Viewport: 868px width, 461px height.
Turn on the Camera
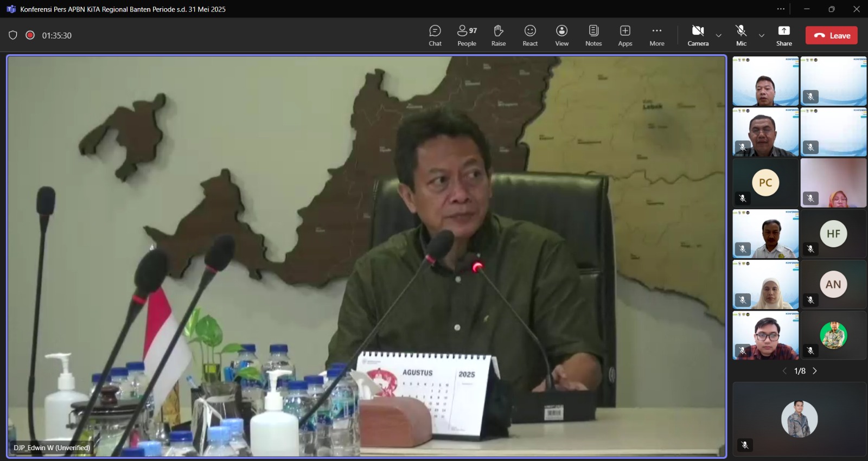[x=698, y=35]
